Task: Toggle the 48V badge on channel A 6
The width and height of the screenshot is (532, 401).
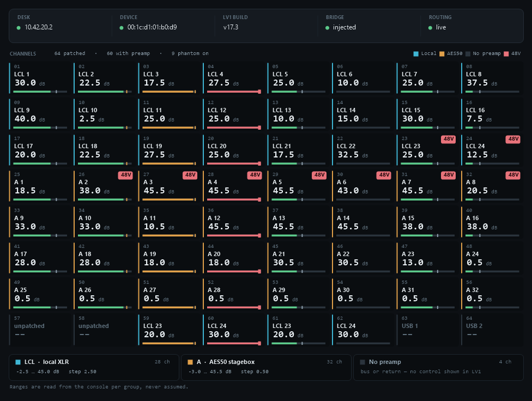Action: 384,175
